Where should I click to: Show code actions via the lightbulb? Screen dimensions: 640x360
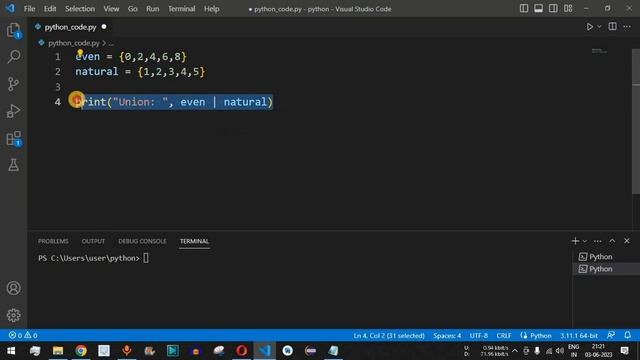[80, 53]
